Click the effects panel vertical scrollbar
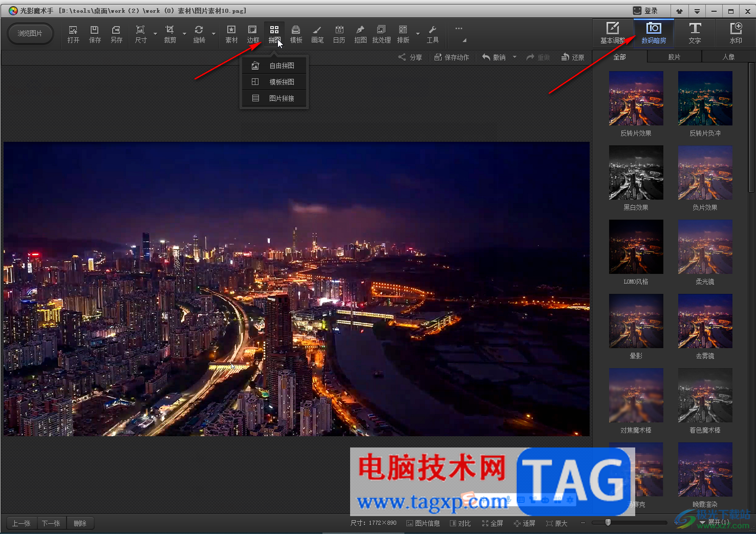 752,127
